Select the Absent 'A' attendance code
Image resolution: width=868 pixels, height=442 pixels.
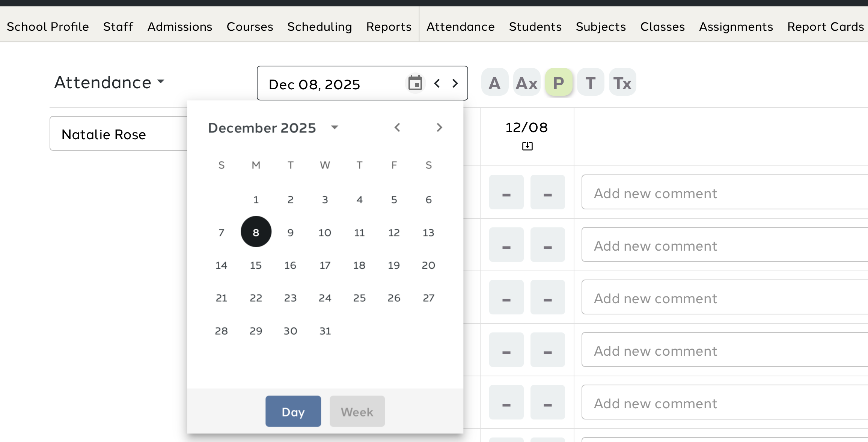pos(494,83)
